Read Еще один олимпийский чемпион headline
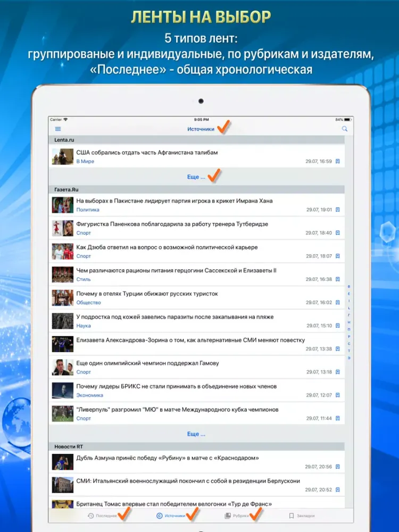 click(147, 363)
